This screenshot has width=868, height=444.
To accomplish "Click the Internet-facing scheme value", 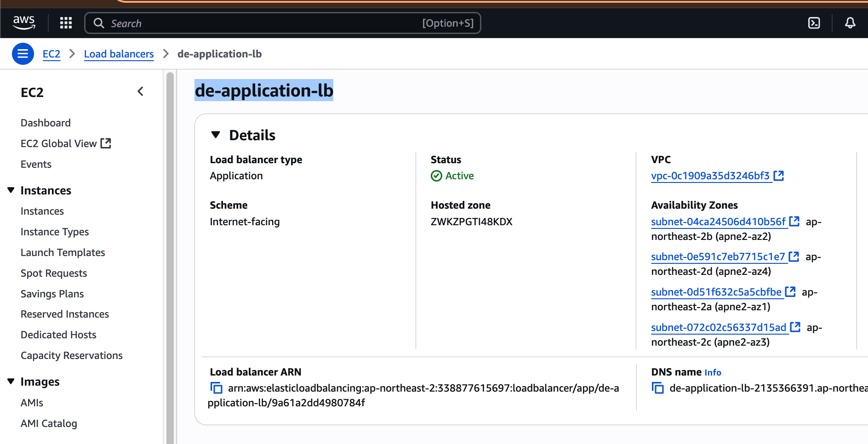I will pos(245,222).
